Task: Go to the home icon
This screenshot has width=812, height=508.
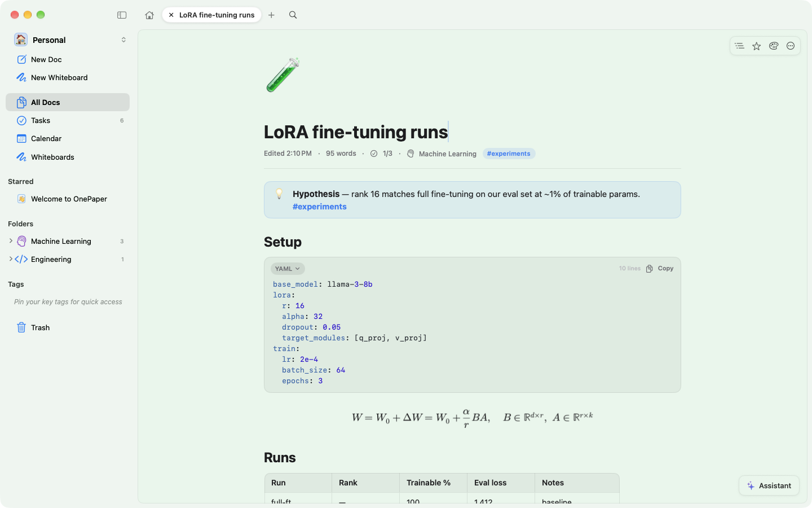Action: click(149, 15)
